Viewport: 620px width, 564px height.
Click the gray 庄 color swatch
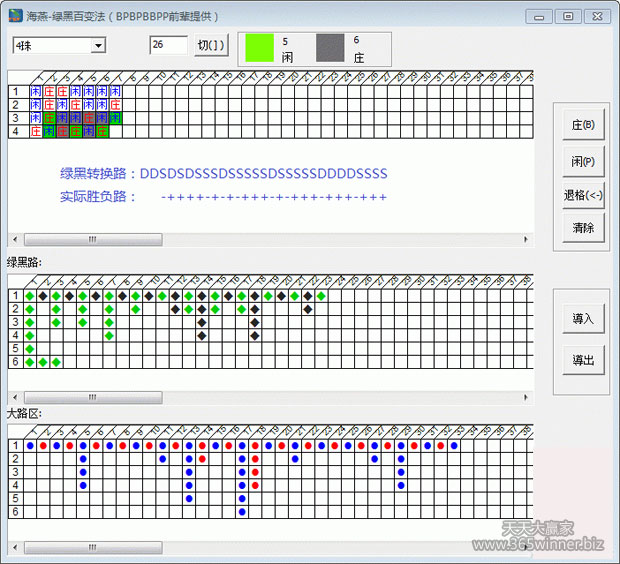tap(330, 48)
